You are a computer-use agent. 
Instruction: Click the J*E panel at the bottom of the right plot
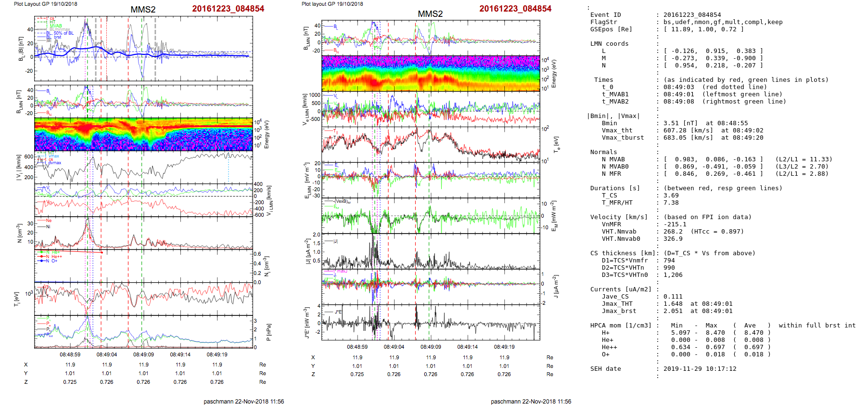(431, 322)
